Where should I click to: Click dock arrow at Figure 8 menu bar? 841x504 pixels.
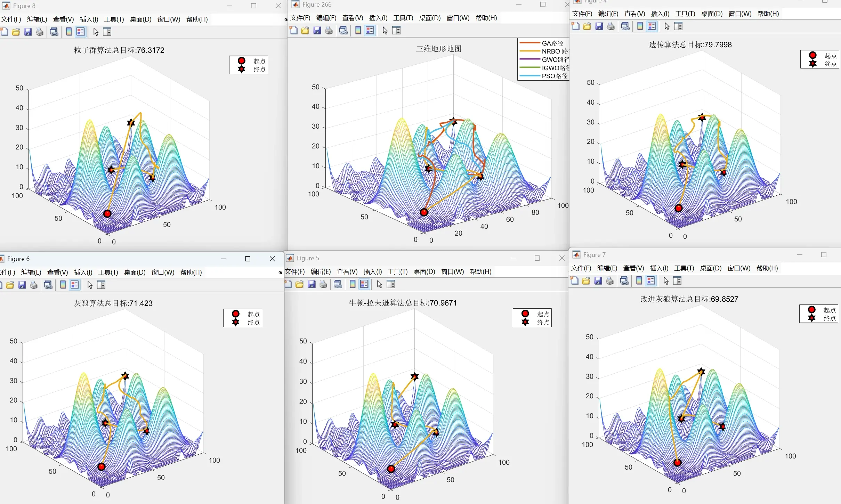tap(286, 19)
